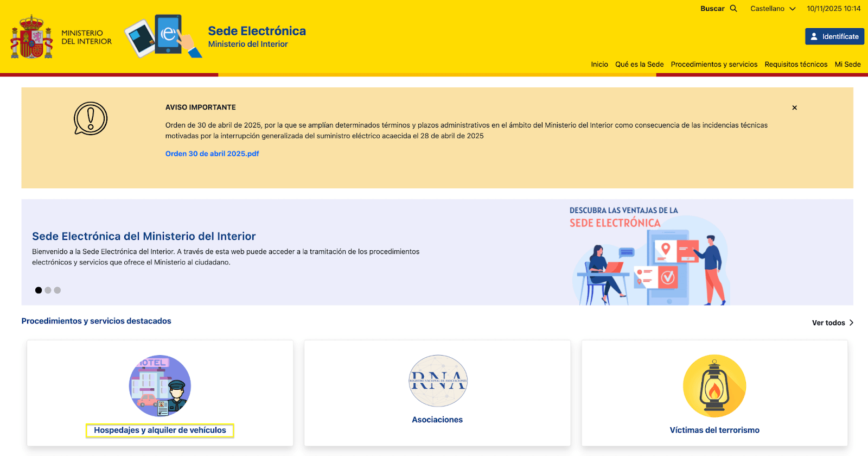Click the Sede Electrónica tablet logo
The height and width of the screenshot is (456, 868).
162,36
